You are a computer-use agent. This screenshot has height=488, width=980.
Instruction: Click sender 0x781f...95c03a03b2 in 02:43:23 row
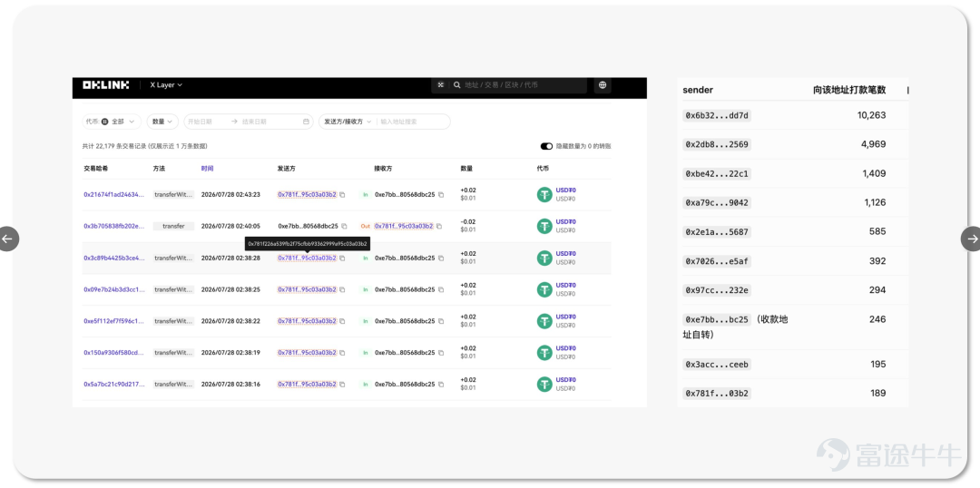tap(308, 195)
